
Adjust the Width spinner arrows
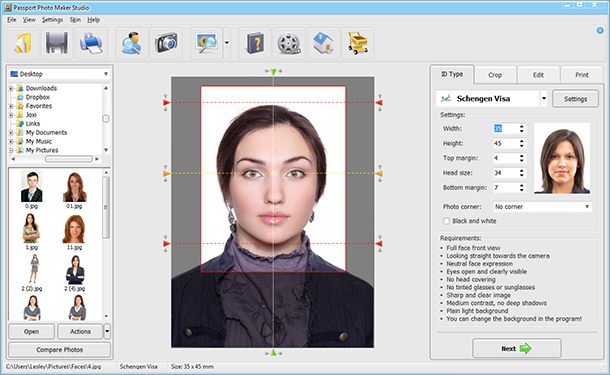pyautogui.click(x=522, y=128)
